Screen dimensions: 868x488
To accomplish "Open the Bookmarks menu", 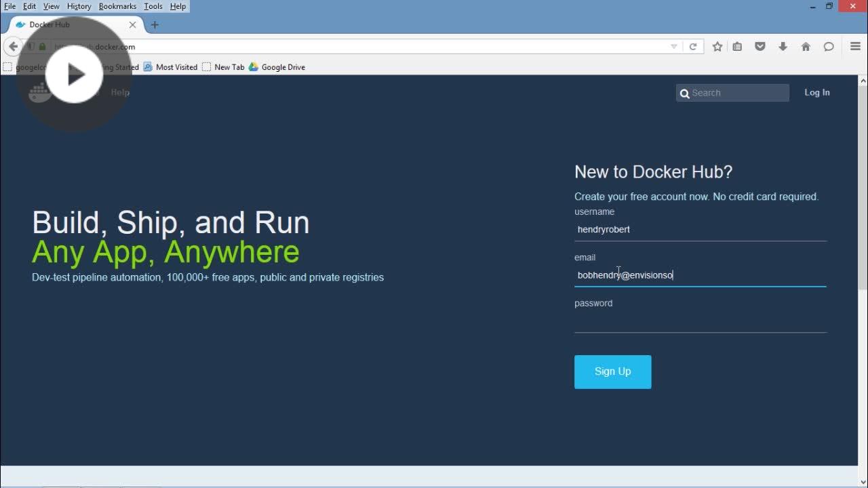I will pos(117,6).
